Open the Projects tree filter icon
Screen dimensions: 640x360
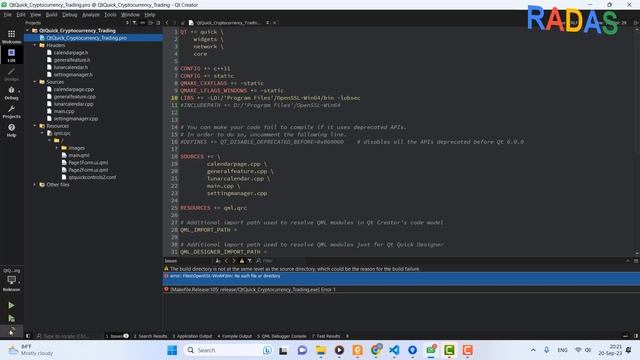(x=134, y=23)
